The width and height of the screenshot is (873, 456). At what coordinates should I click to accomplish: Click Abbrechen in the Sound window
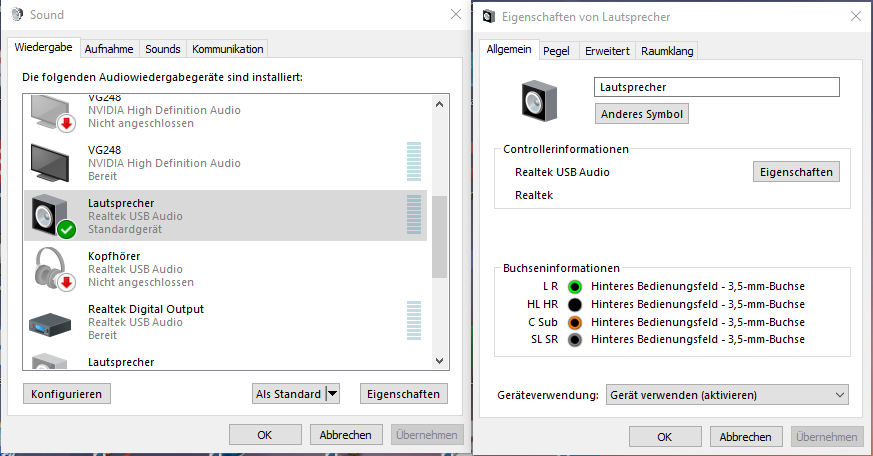point(346,435)
